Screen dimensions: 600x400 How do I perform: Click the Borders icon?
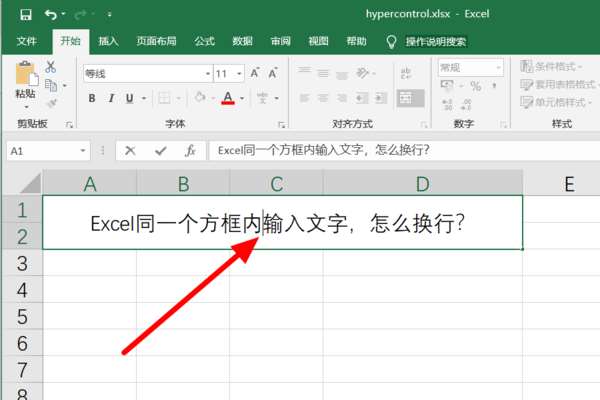tap(164, 98)
